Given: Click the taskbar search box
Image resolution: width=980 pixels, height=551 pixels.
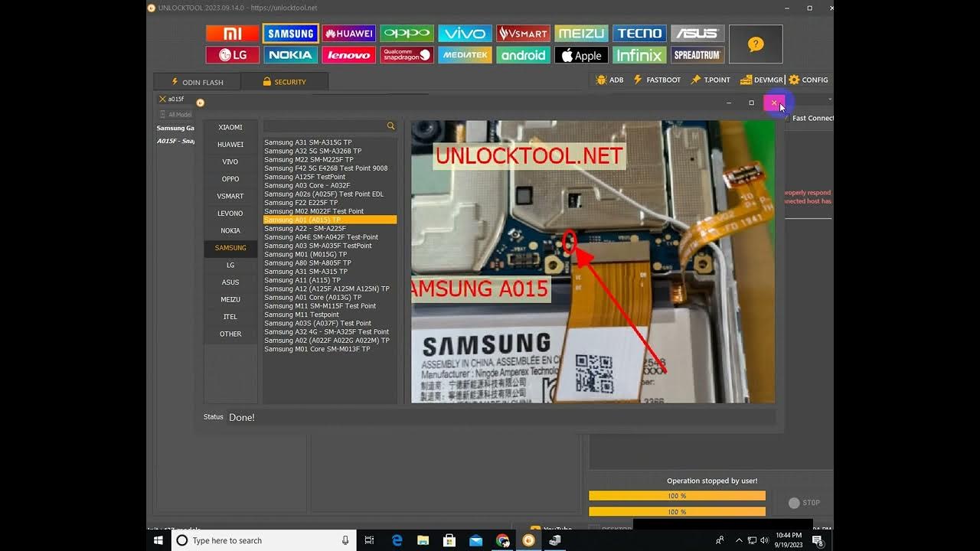Looking at the screenshot, I should click(x=263, y=540).
